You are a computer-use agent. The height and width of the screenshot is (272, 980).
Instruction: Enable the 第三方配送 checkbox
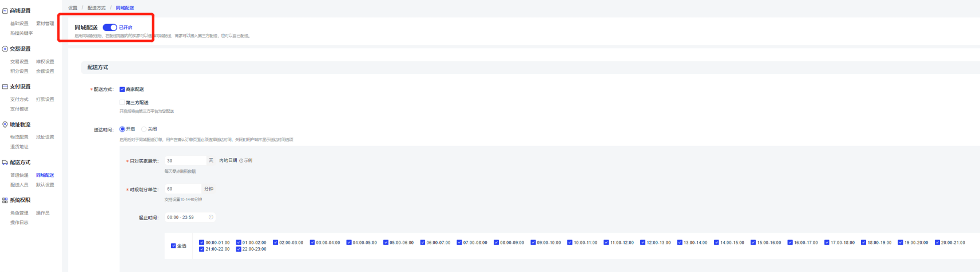[x=122, y=103]
